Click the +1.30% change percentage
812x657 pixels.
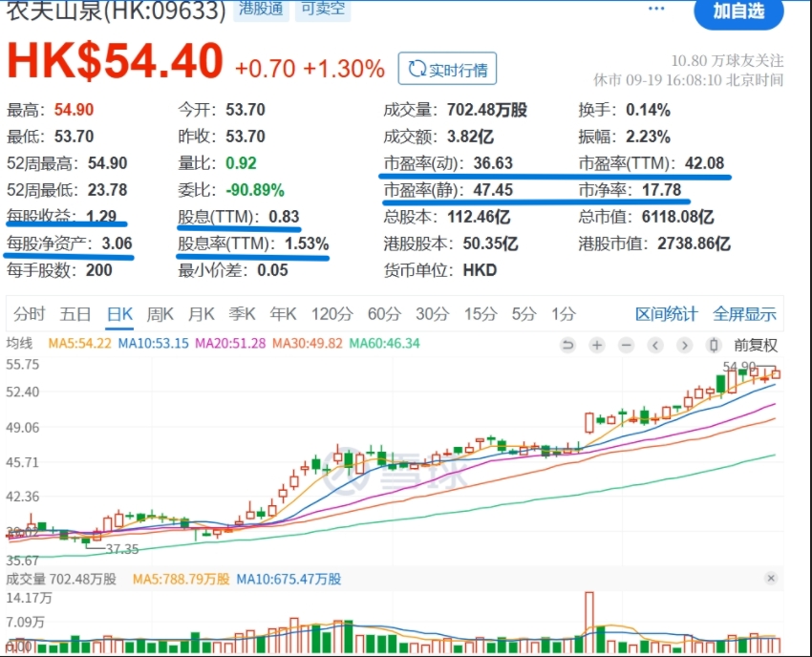pyautogui.click(x=344, y=69)
